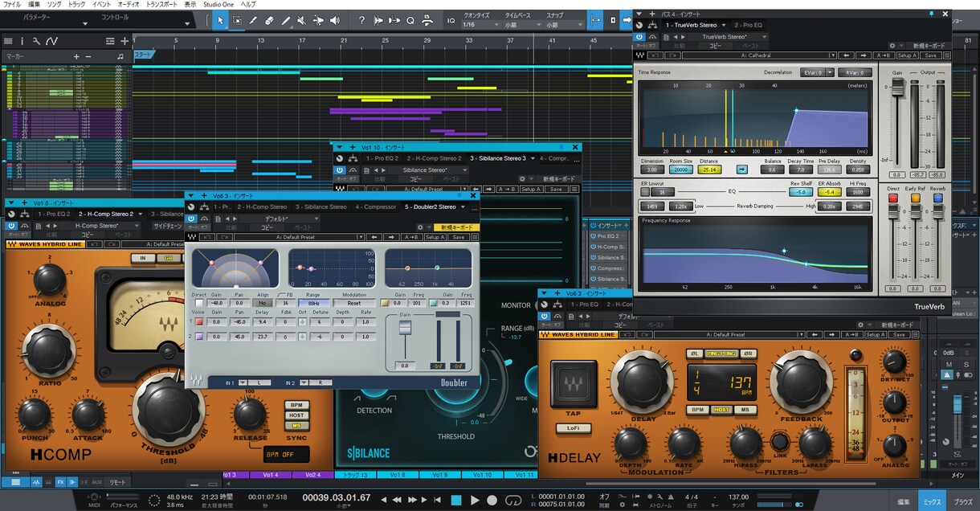Open the トラック menu
The image size is (980, 511).
click(77, 4)
